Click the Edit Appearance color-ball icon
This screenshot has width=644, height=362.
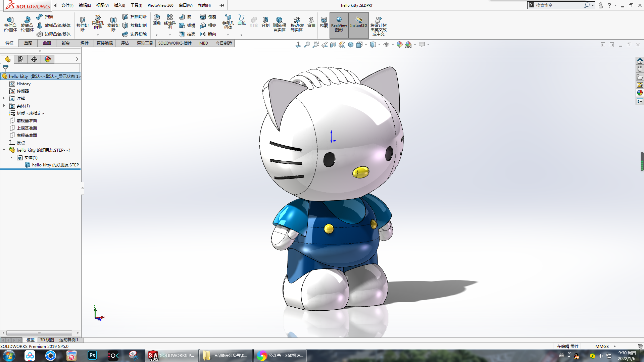[399, 45]
